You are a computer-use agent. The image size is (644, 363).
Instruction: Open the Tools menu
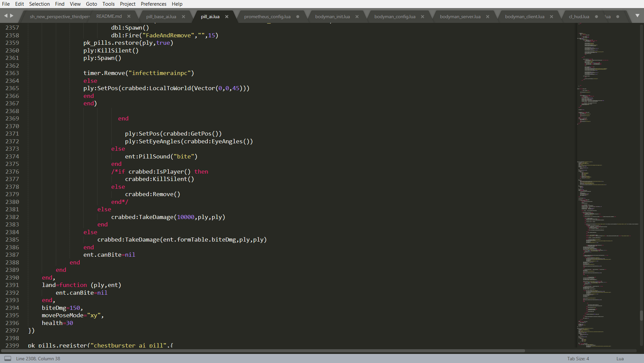coord(109,4)
